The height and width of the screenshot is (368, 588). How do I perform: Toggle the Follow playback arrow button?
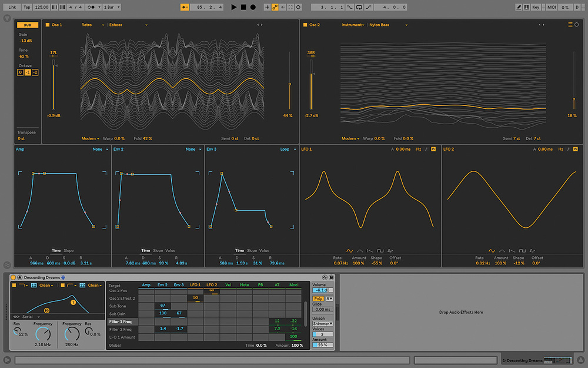pos(185,7)
